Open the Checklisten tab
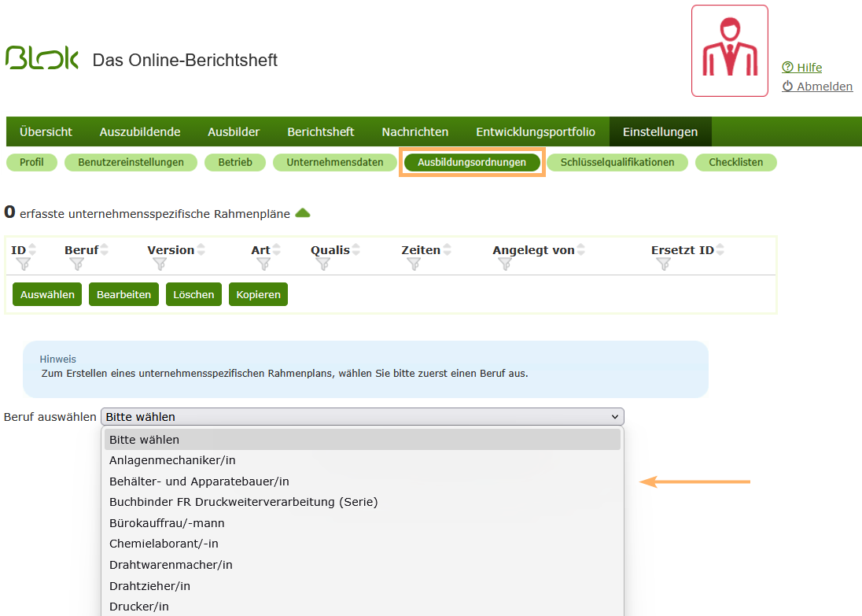862x616 pixels. click(x=735, y=162)
